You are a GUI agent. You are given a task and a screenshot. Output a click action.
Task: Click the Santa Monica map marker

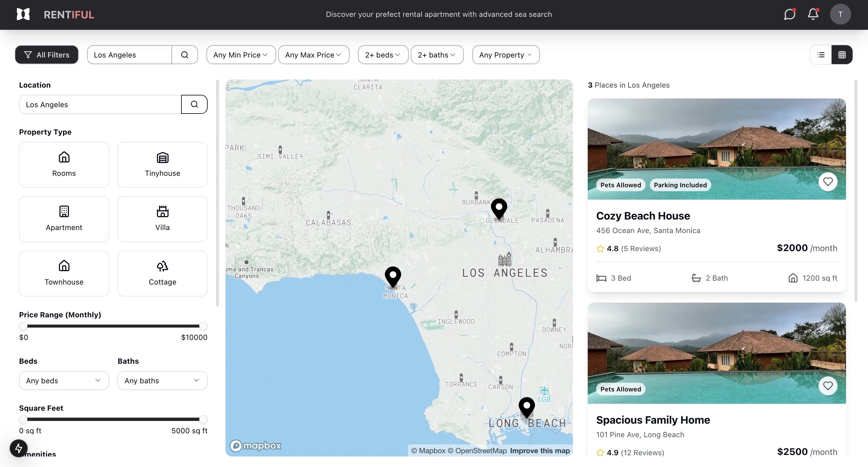click(x=393, y=277)
